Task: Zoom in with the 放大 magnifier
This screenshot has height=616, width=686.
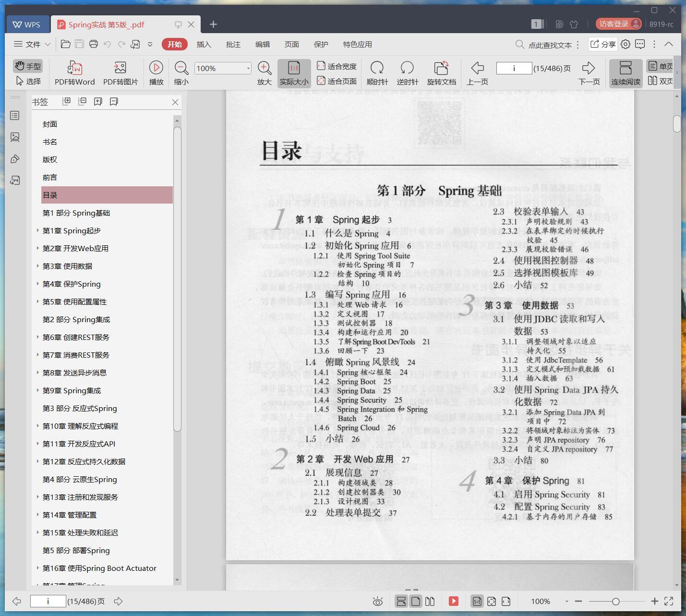Action: (x=265, y=73)
